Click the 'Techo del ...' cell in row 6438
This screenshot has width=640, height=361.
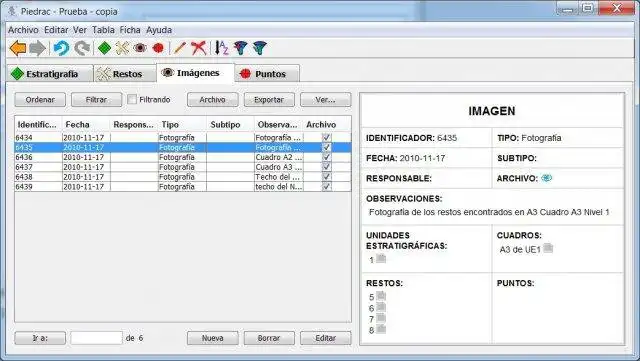(x=278, y=177)
